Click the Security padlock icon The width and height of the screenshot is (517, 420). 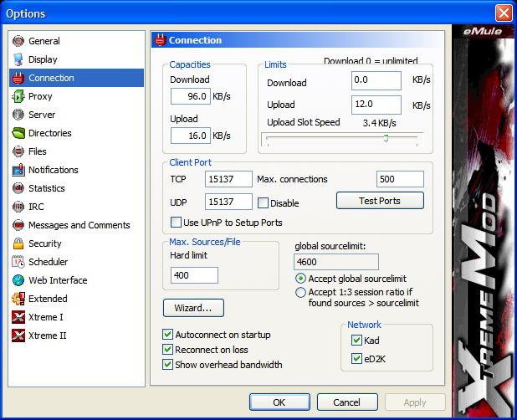pyautogui.click(x=18, y=243)
